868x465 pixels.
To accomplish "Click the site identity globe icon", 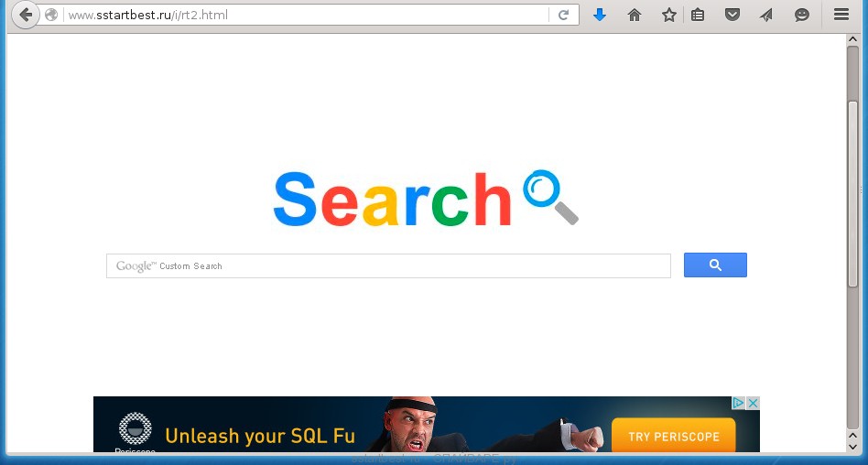I will tap(51, 15).
